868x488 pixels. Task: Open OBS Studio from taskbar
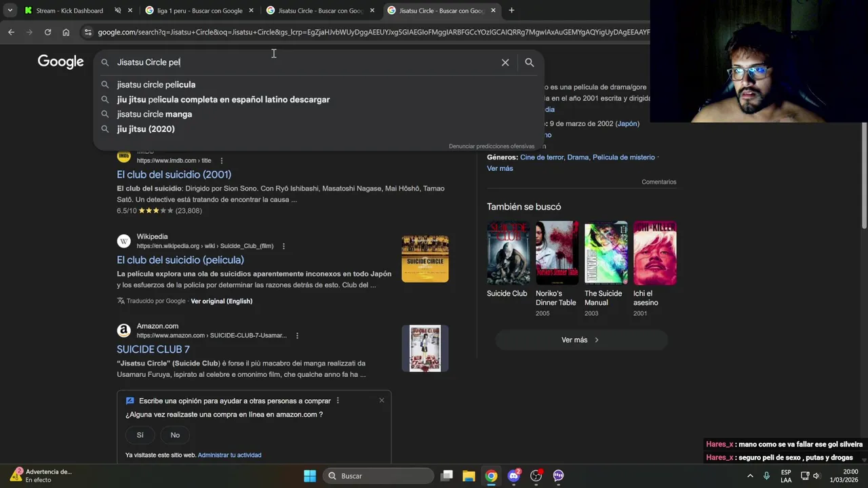[536, 476]
